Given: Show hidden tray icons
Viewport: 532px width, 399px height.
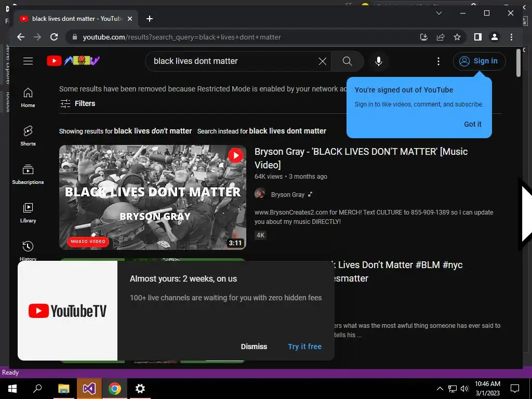Looking at the screenshot, I should click(440, 389).
